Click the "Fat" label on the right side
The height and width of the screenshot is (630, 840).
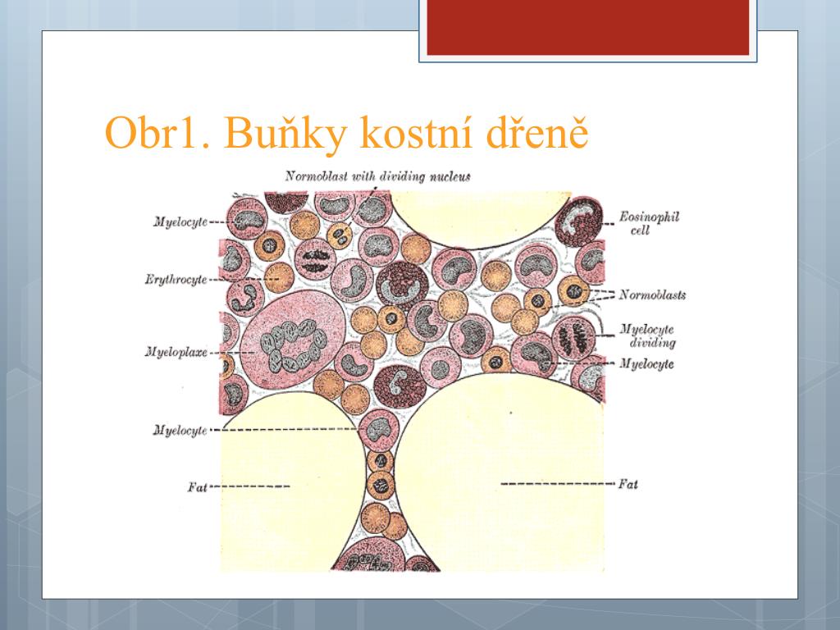click(628, 484)
